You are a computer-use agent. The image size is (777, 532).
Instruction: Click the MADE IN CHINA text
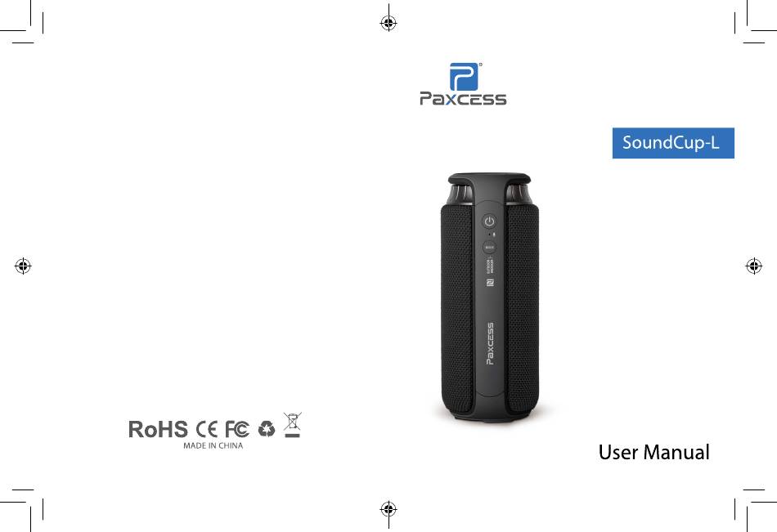coord(213,445)
